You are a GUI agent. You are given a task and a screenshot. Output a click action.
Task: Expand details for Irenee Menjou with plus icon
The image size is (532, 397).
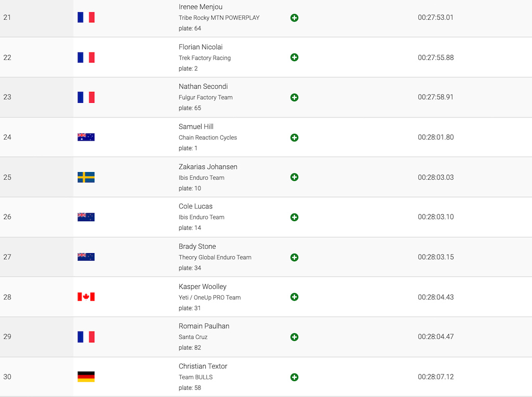pyautogui.click(x=294, y=18)
